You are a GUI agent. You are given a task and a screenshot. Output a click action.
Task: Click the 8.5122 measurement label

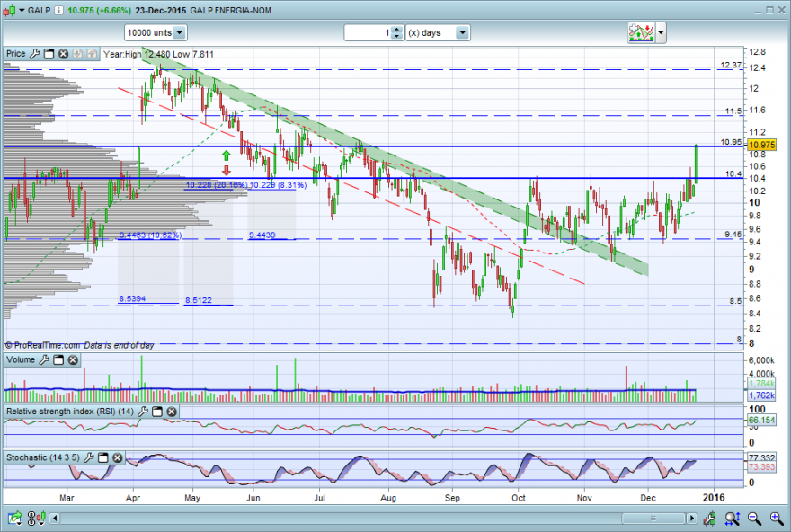coord(199,300)
